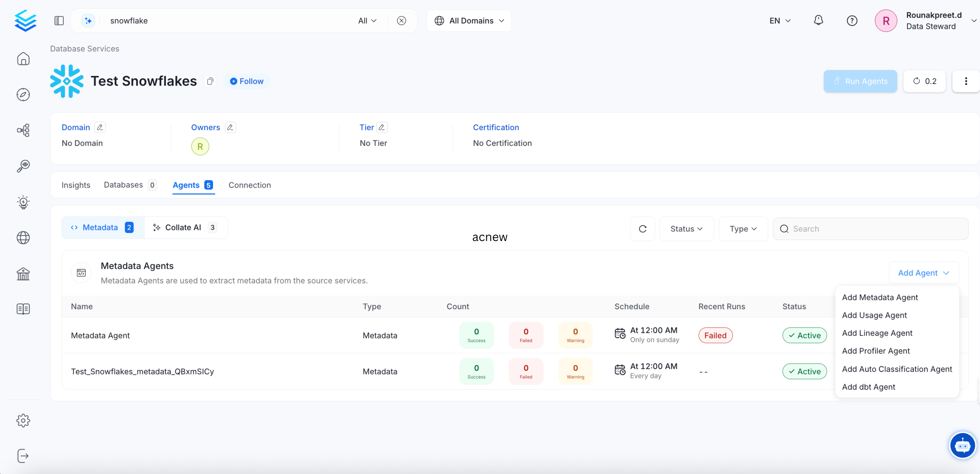This screenshot has height=474, width=980.
Task: Click the copy icon next to Test Snowflakes
Action: (210, 81)
